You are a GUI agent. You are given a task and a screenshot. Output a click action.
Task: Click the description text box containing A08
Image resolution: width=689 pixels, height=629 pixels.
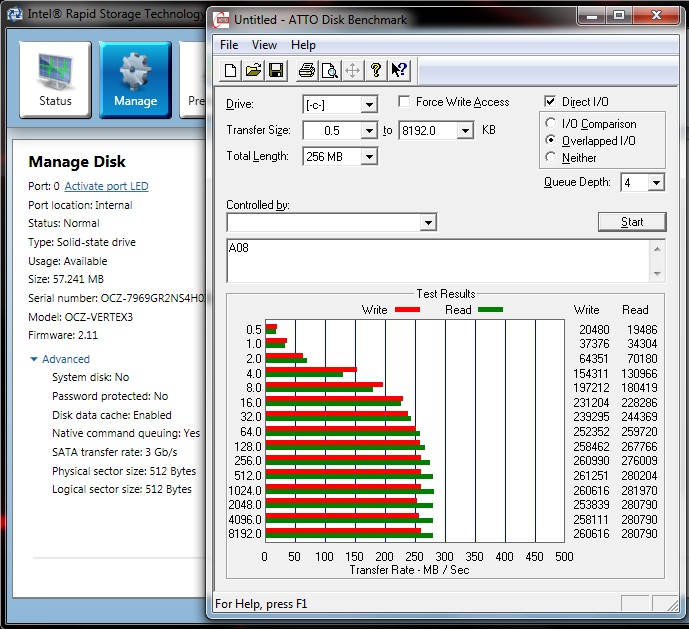tap(438, 261)
